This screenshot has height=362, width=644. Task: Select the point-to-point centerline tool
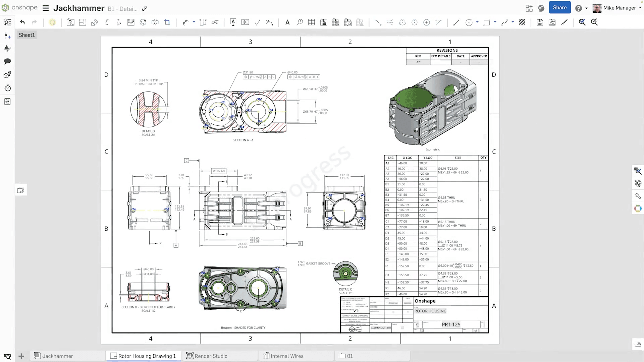[x=378, y=22]
